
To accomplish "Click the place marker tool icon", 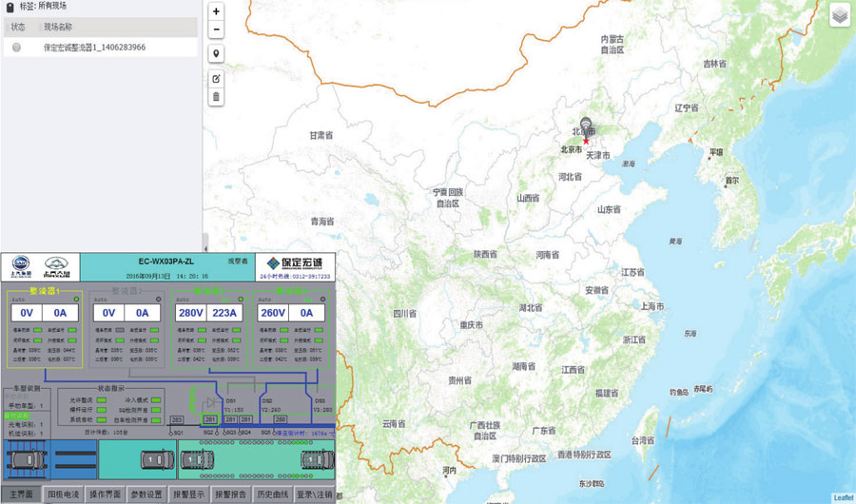I will [216, 53].
